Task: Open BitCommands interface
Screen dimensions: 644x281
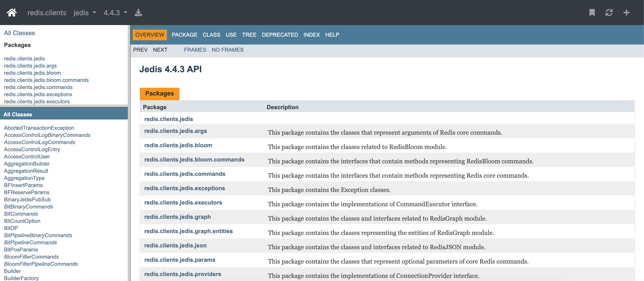Action: pyautogui.click(x=21, y=214)
